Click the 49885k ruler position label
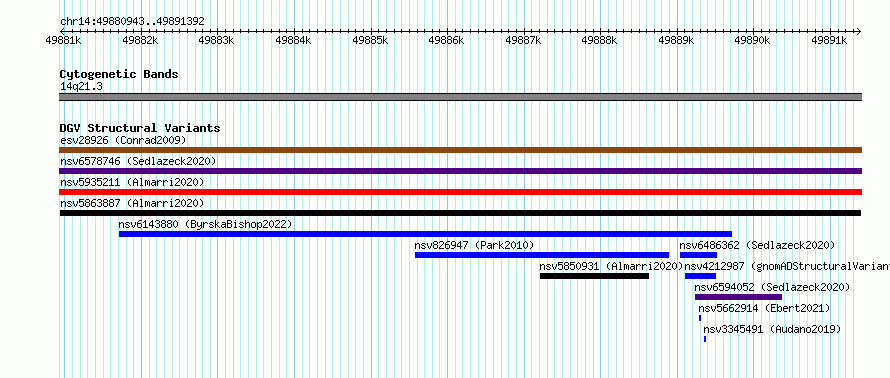This screenshot has width=890, height=378. coord(370,40)
